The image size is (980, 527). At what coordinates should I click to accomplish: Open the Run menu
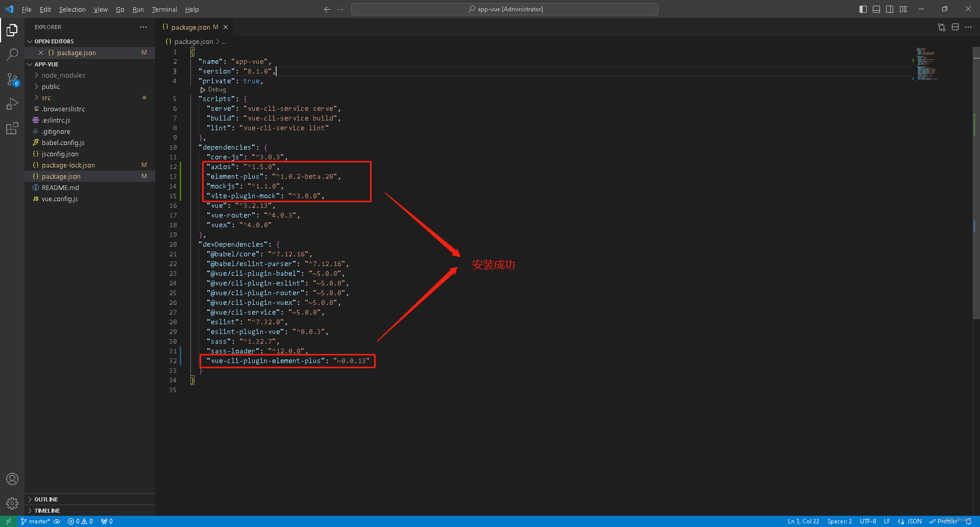click(138, 9)
